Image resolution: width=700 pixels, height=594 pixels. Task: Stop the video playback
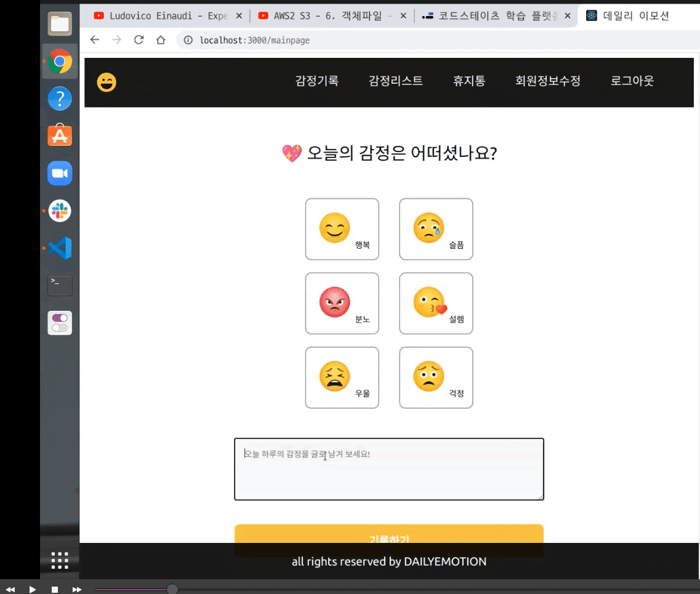(54, 590)
